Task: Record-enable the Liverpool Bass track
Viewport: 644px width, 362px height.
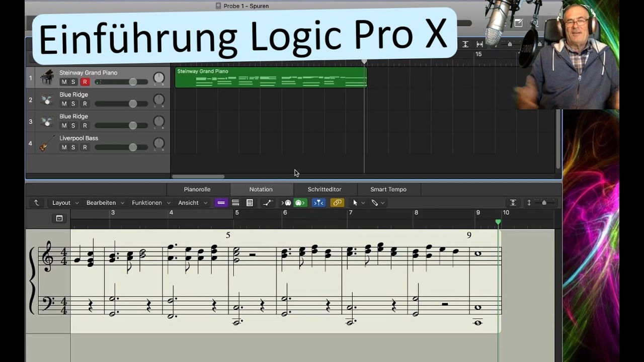Action: (85, 147)
